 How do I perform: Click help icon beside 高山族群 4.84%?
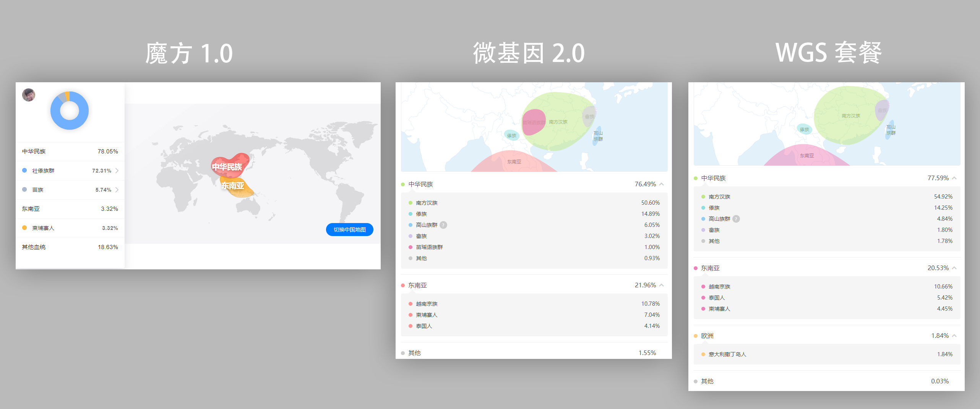[x=736, y=219]
